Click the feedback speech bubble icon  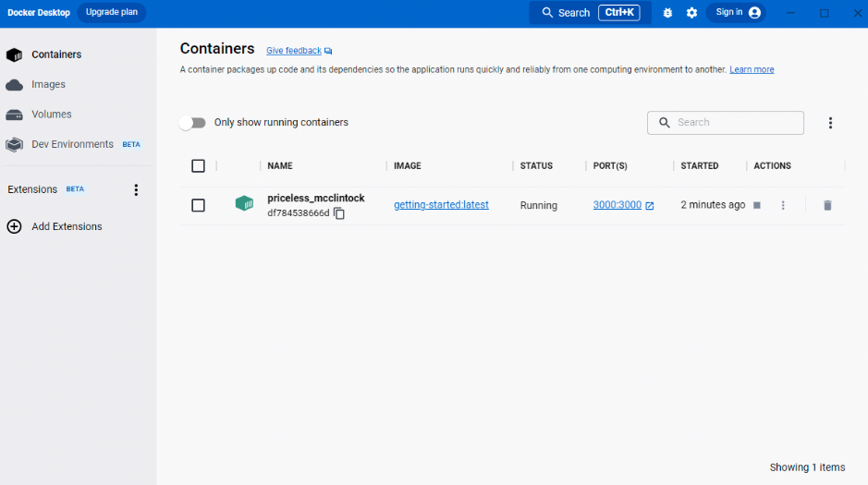(328, 51)
